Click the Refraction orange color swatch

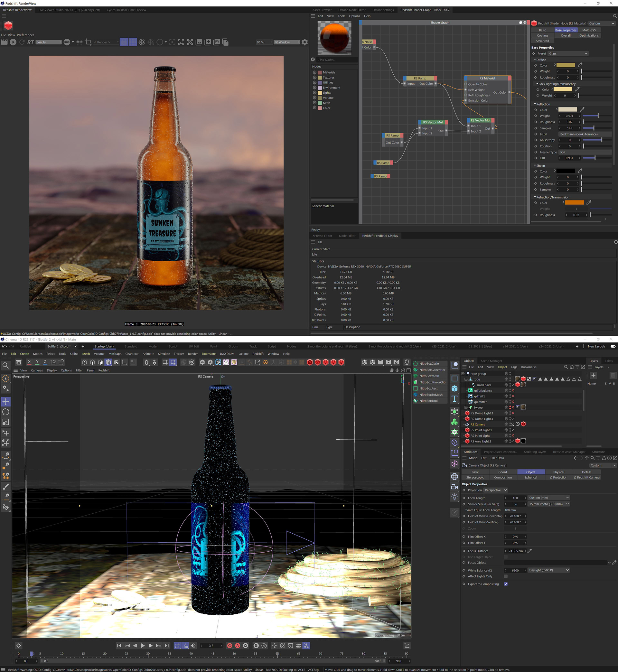(x=574, y=203)
